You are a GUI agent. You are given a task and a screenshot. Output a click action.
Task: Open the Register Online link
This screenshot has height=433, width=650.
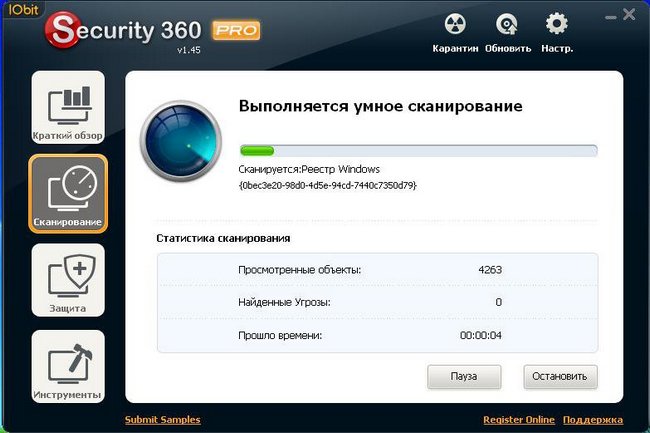coord(519,420)
